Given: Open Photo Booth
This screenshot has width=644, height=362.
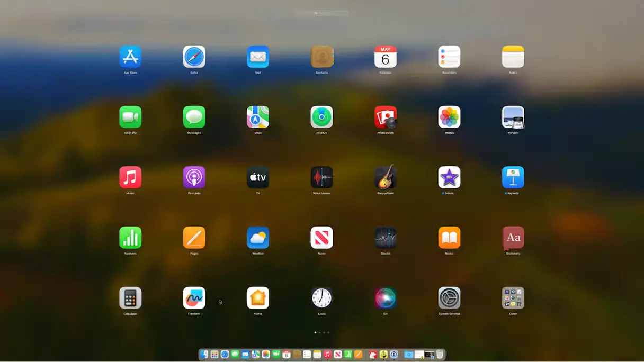Looking at the screenshot, I should [385, 117].
